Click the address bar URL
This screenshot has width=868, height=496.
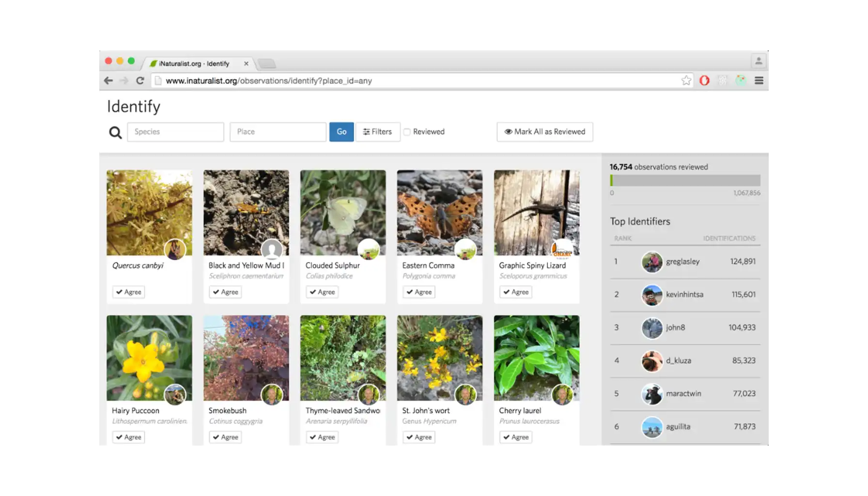click(269, 81)
